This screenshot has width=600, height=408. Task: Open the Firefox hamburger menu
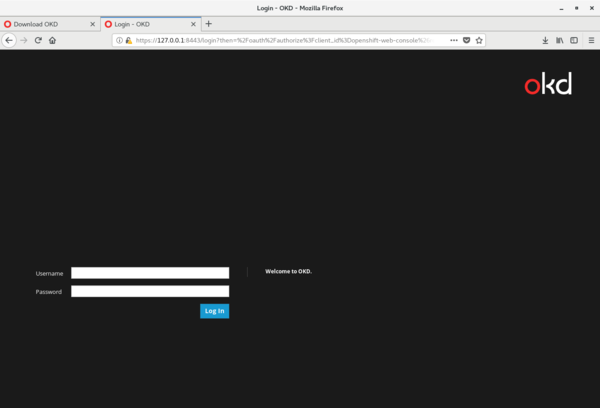pyautogui.click(x=591, y=40)
